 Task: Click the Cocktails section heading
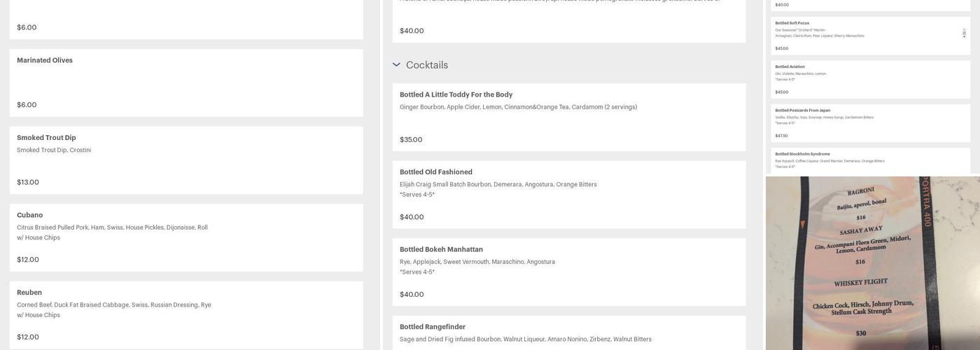coord(427,65)
